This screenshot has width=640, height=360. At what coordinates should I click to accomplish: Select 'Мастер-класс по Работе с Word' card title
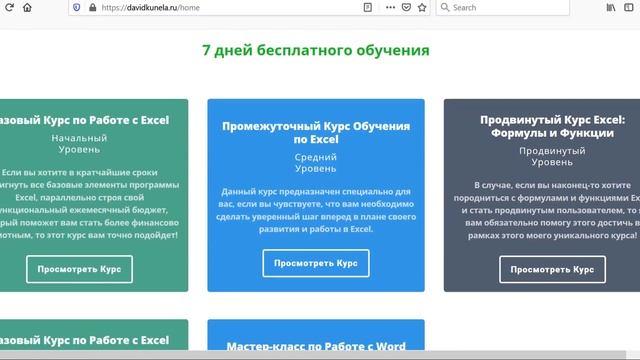point(316,346)
